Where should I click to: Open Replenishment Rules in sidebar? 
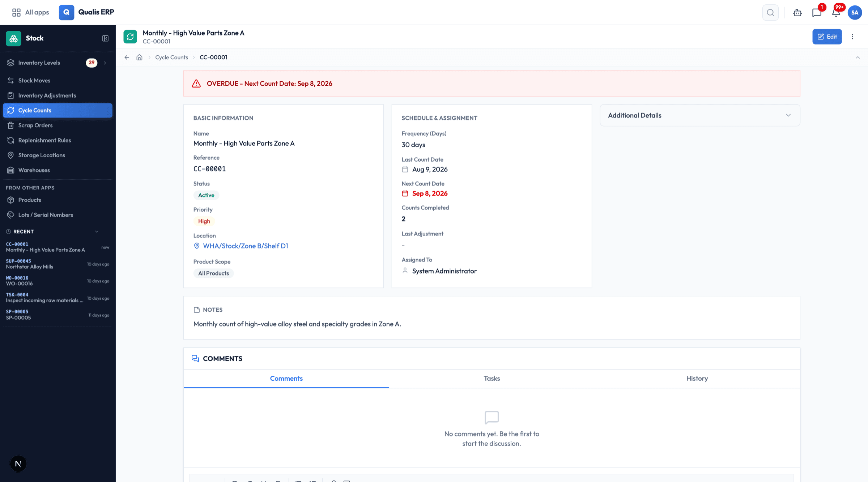[x=58, y=140]
